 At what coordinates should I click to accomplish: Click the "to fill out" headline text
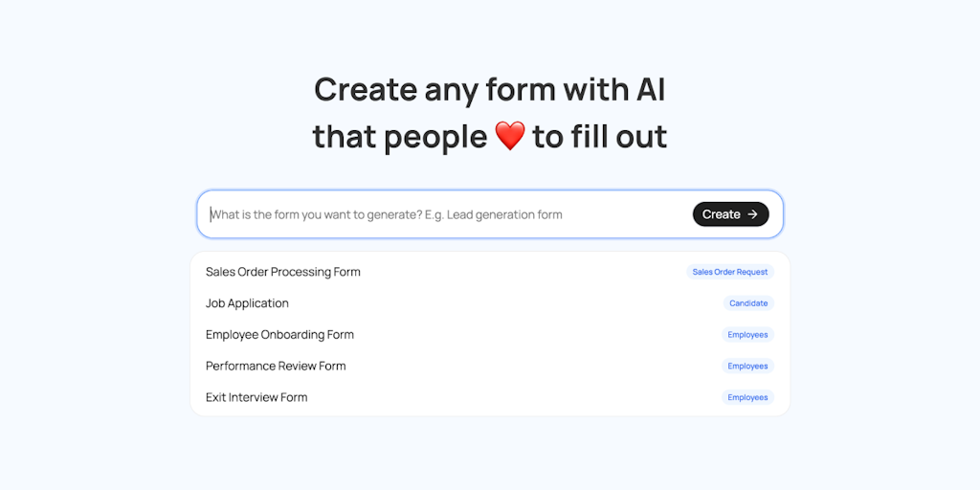599,137
